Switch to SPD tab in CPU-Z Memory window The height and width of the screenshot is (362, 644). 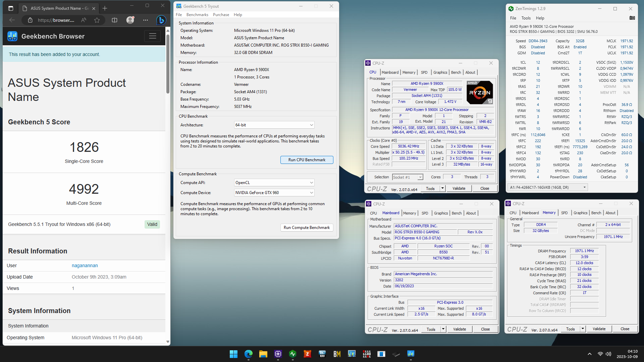click(x=565, y=213)
